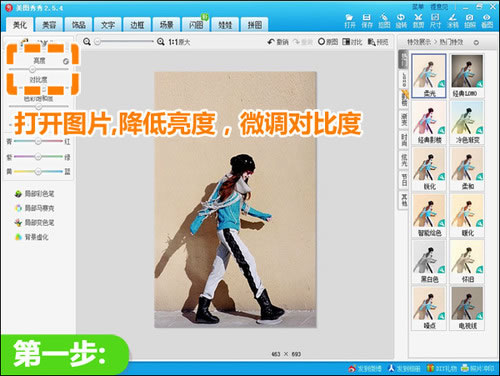Switch to the 美容 (Beauty) tab
500x376 pixels.
tap(49, 25)
